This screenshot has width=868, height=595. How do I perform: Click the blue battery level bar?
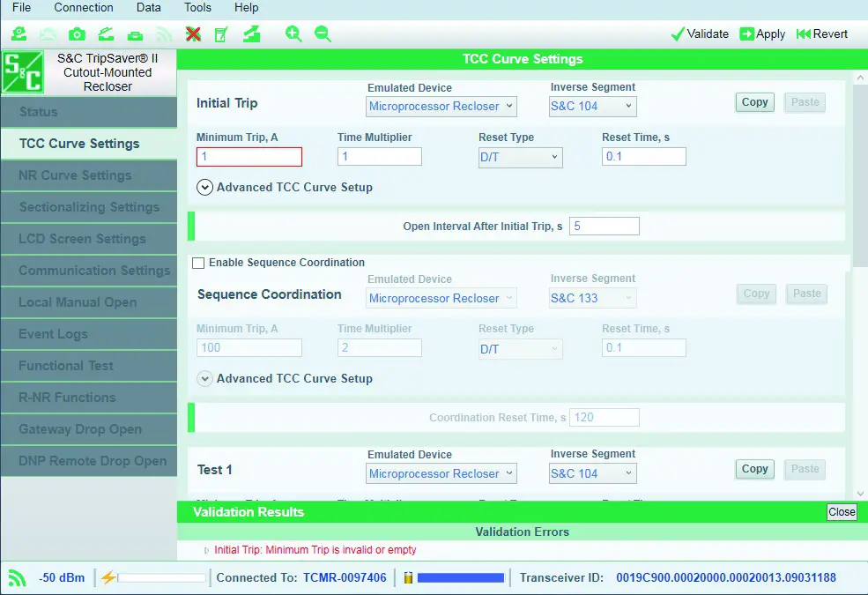click(461, 578)
